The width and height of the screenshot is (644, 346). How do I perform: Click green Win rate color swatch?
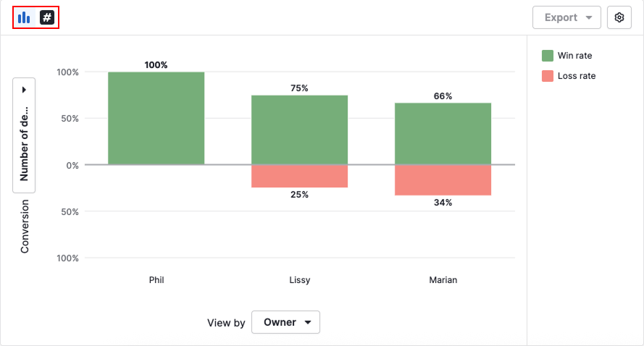coord(548,56)
